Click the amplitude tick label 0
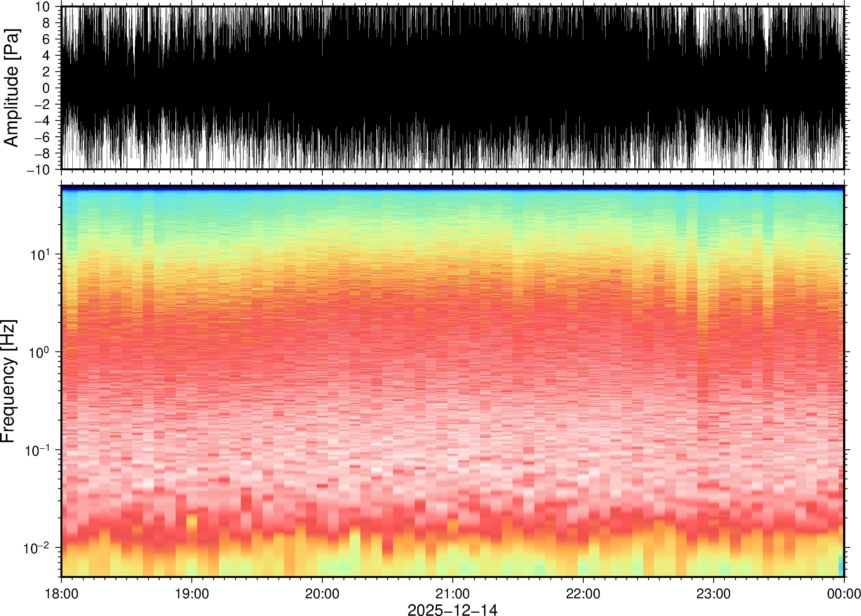Screen dimensions: 861x616 coord(46,88)
